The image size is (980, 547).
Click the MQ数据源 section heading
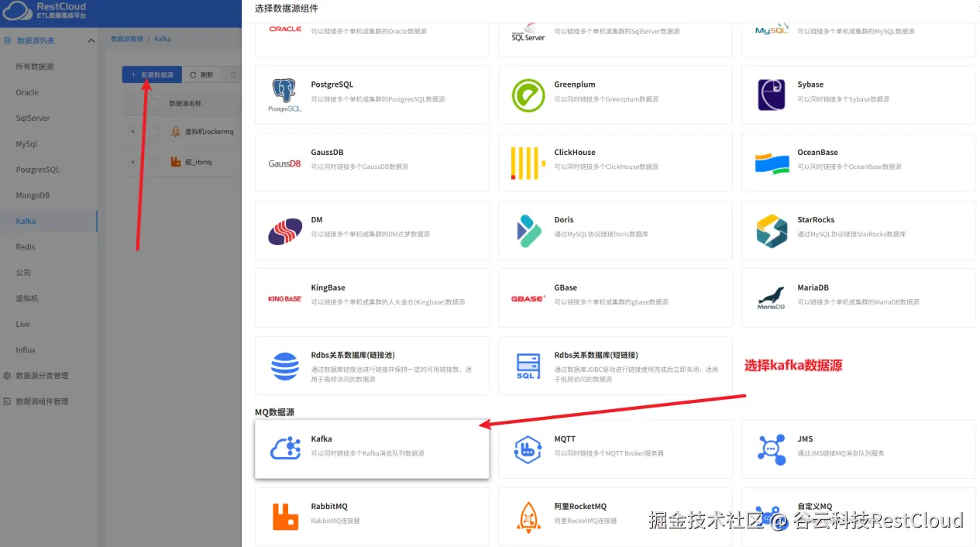[275, 412]
